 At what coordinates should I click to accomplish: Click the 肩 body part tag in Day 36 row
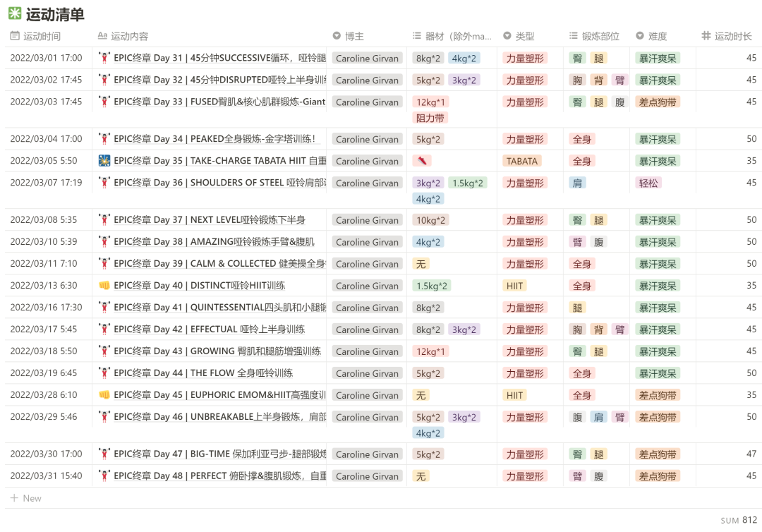coord(577,183)
